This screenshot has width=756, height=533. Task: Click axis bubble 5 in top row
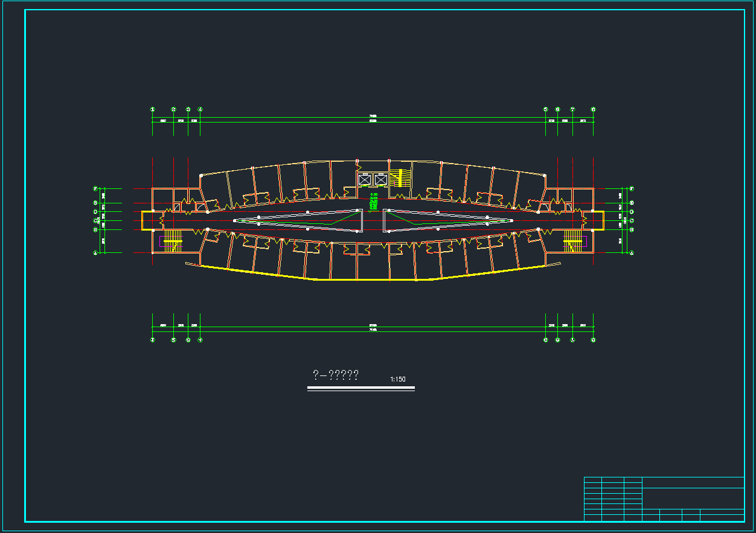pyautogui.click(x=546, y=109)
